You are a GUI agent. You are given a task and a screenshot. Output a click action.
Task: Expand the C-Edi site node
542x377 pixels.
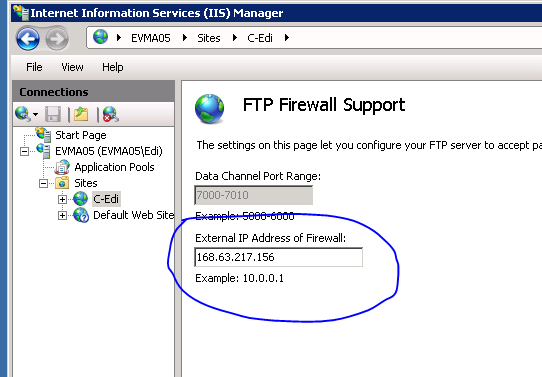[x=62, y=199]
